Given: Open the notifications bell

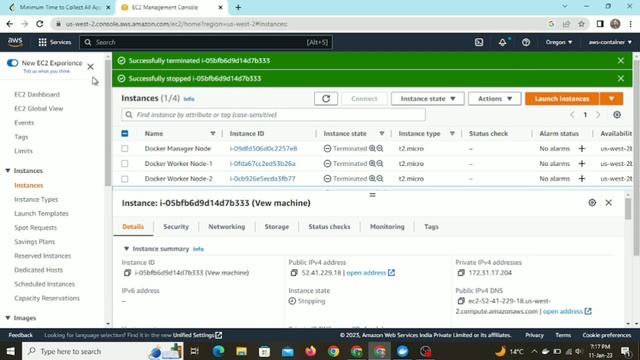Looking at the screenshot, I should tap(502, 42).
